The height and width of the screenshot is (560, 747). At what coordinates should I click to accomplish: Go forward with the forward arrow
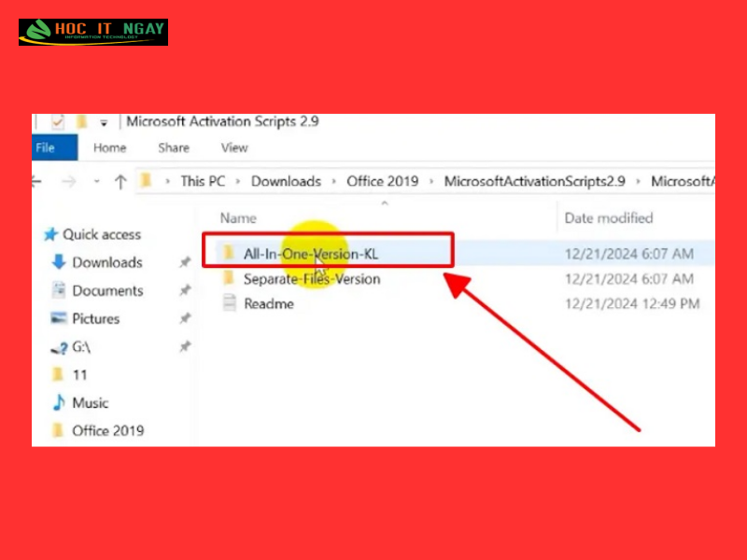coord(69,181)
